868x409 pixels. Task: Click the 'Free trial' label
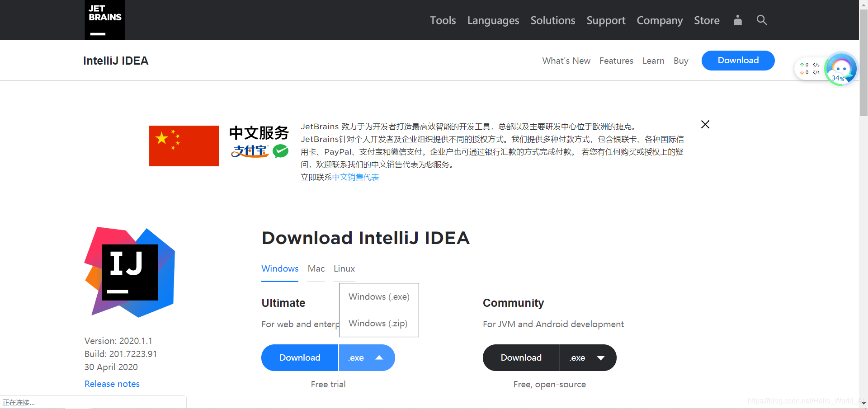pyautogui.click(x=328, y=384)
